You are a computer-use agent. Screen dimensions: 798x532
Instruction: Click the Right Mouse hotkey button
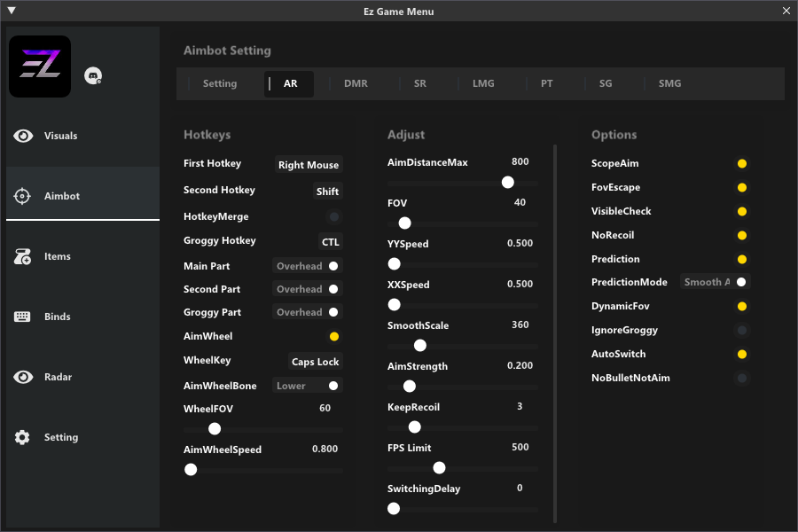309,165
